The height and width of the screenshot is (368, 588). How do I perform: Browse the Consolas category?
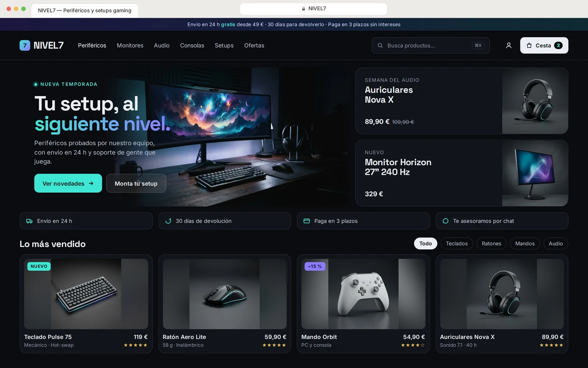192,46
